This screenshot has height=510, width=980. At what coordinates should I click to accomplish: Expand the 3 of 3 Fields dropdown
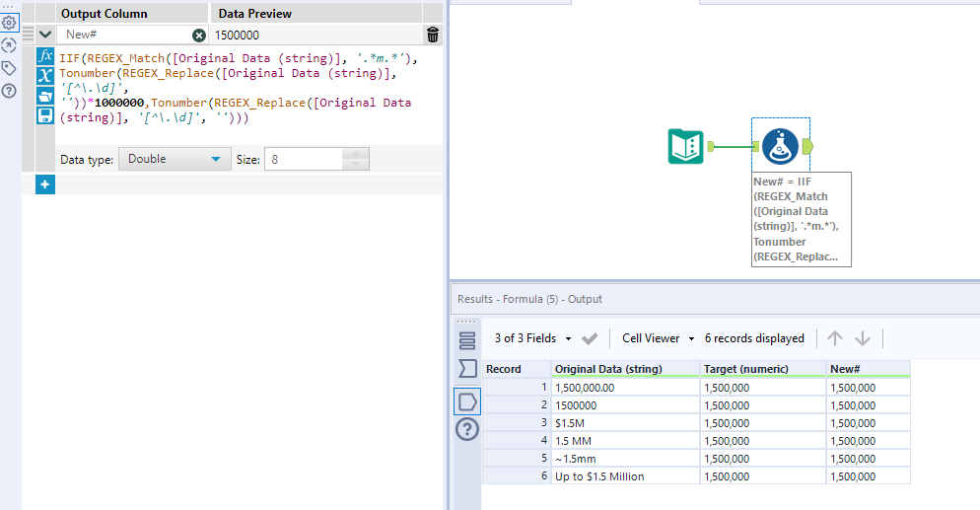[x=533, y=338]
